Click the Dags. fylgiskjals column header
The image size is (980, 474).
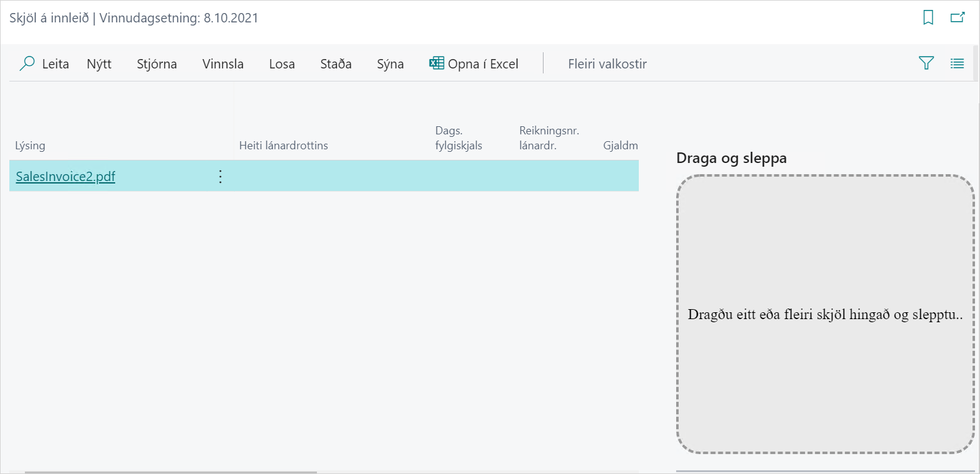tap(458, 138)
